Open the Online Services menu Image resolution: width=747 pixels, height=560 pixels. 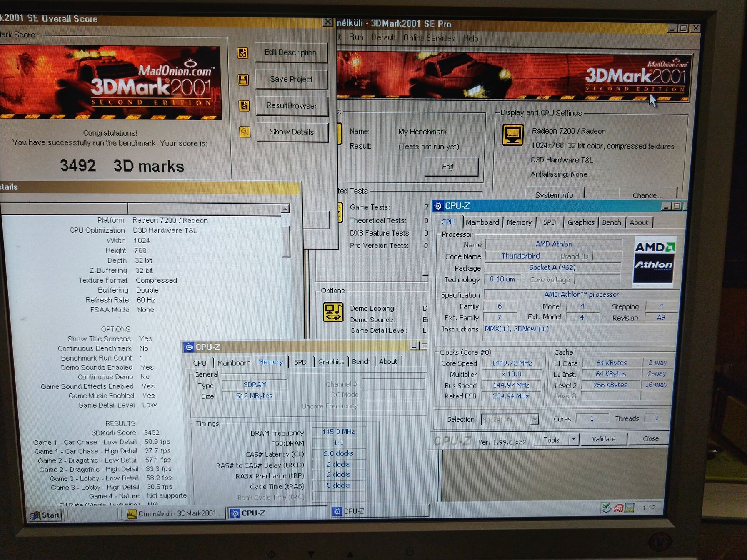point(429,38)
